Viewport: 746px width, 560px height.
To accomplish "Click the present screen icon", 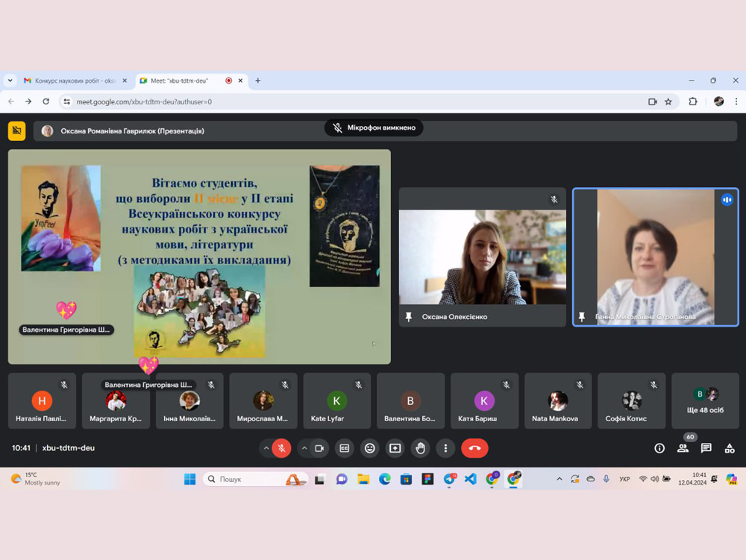I will pos(395,448).
